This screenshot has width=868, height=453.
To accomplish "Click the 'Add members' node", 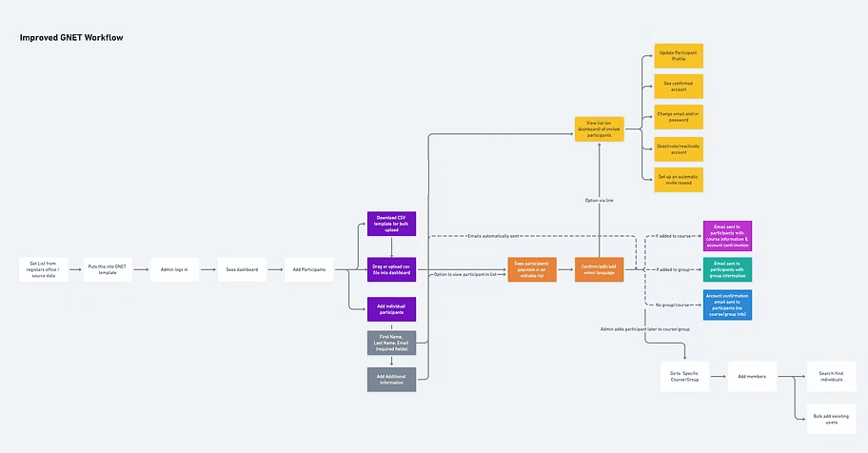I will pos(752,377).
